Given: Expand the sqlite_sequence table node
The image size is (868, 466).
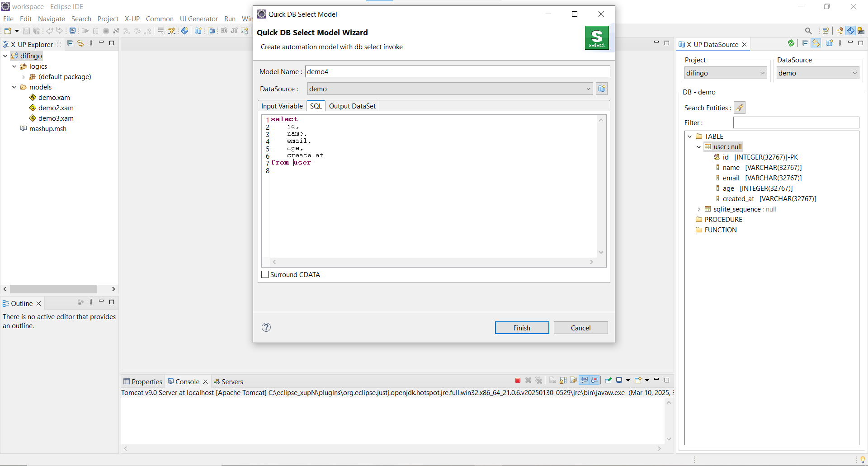Looking at the screenshot, I should pos(699,209).
